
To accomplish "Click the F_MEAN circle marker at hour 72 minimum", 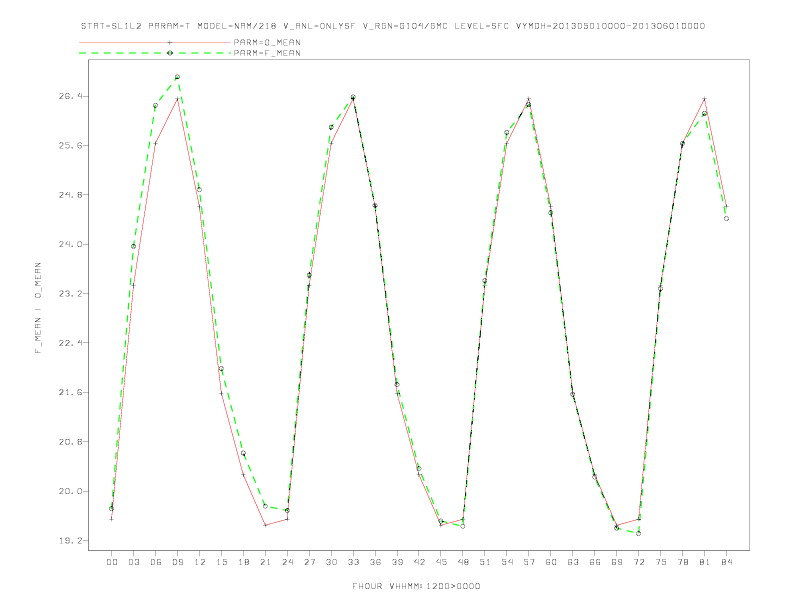I will pyautogui.click(x=638, y=533).
